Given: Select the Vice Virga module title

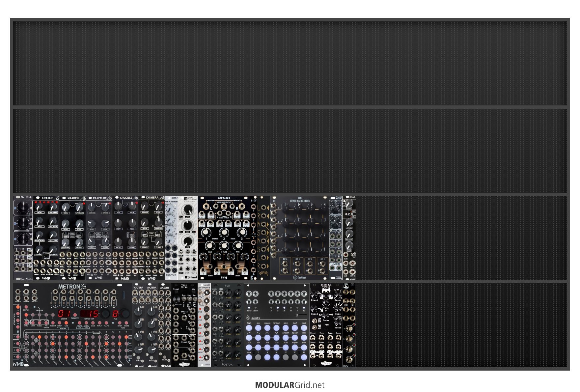Looking at the screenshot, I should [x=184, y=286].
